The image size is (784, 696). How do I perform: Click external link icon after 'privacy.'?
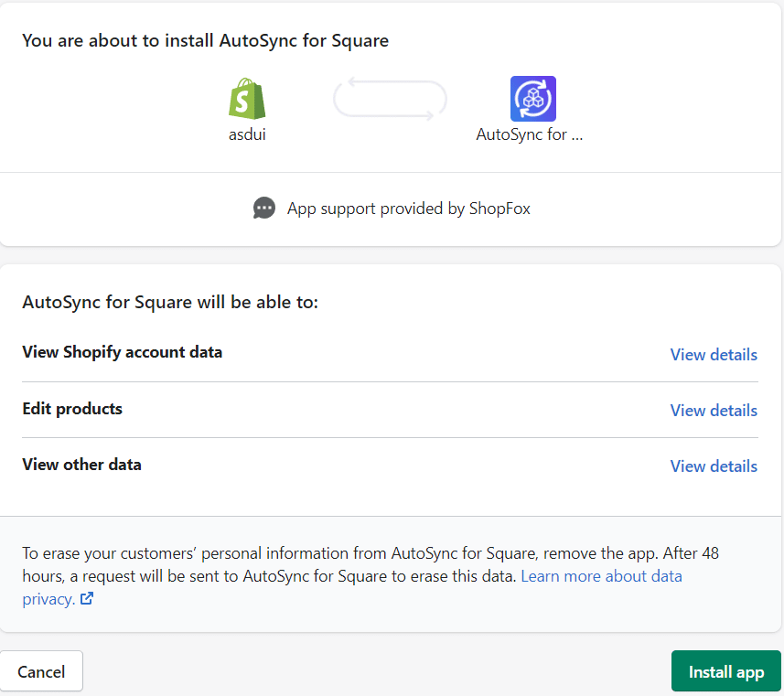pyautogui.click(x=87, y=598)
